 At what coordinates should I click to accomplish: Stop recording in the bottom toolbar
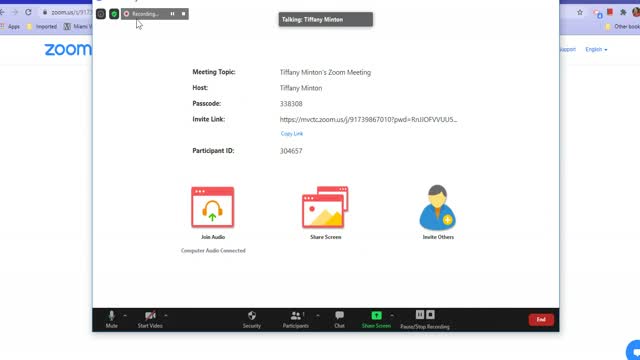(430, 315)
